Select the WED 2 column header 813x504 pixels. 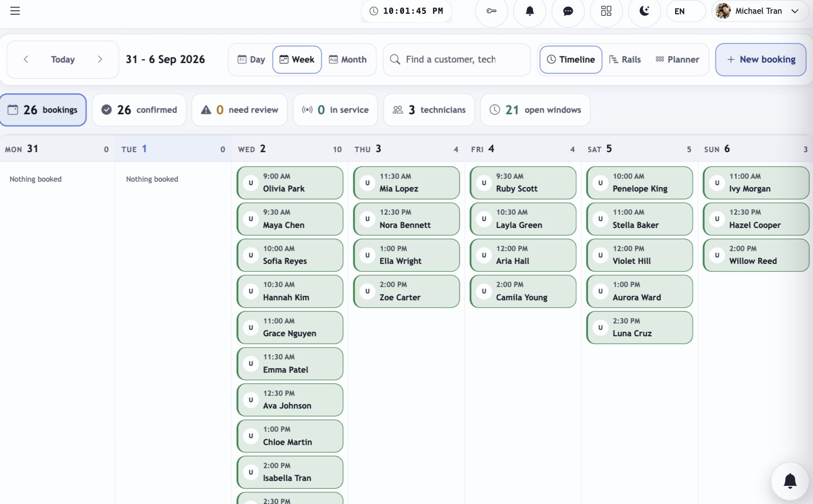click(290, 149)
